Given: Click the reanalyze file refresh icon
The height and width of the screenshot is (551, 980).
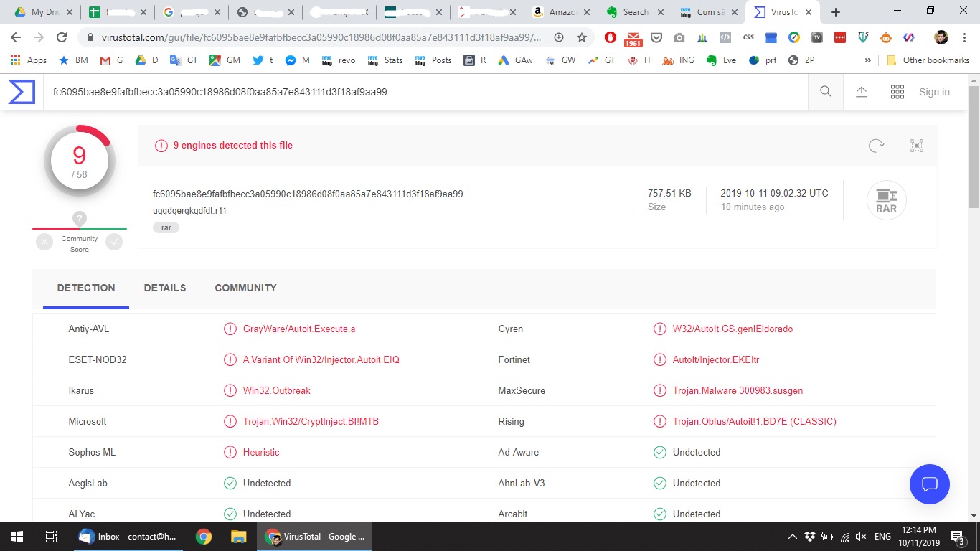Looking at the screenshot, I should (x=876, y=146).
